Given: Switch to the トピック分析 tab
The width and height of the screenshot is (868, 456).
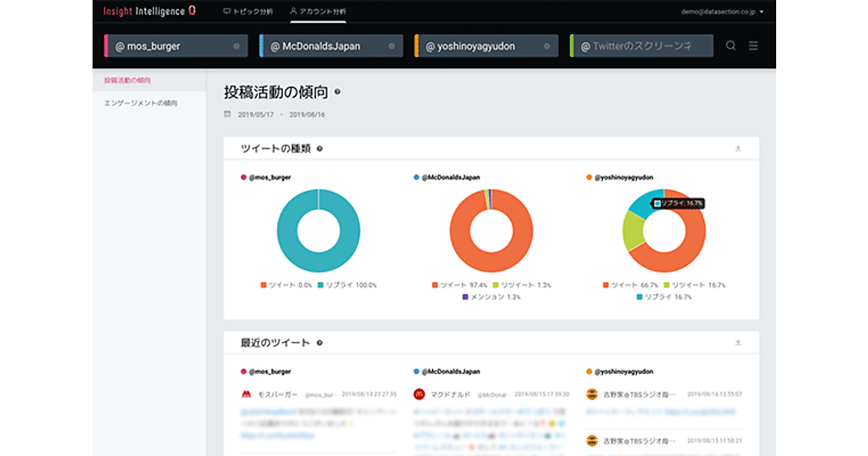Looking at the screenshot, I should click(x=248, y=12).
